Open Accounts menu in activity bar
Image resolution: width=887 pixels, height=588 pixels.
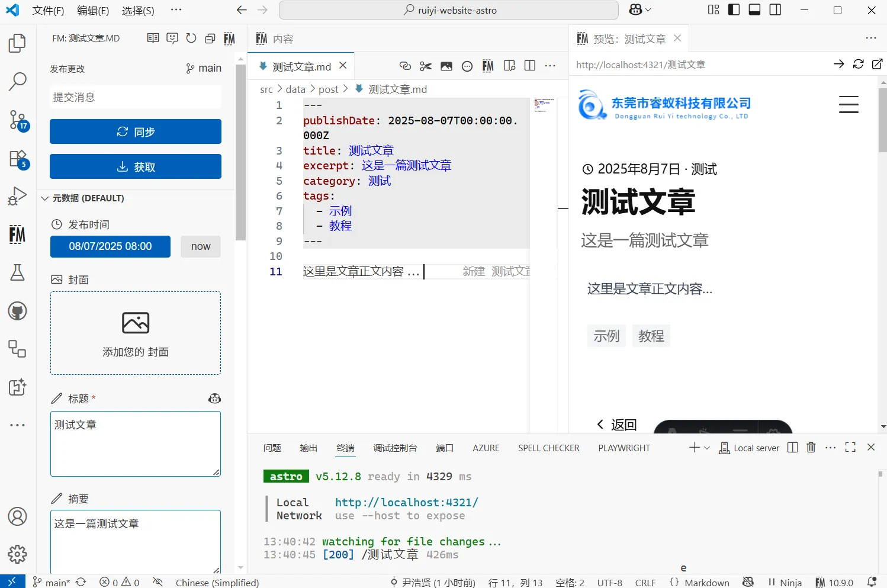[x=18, y=516]
